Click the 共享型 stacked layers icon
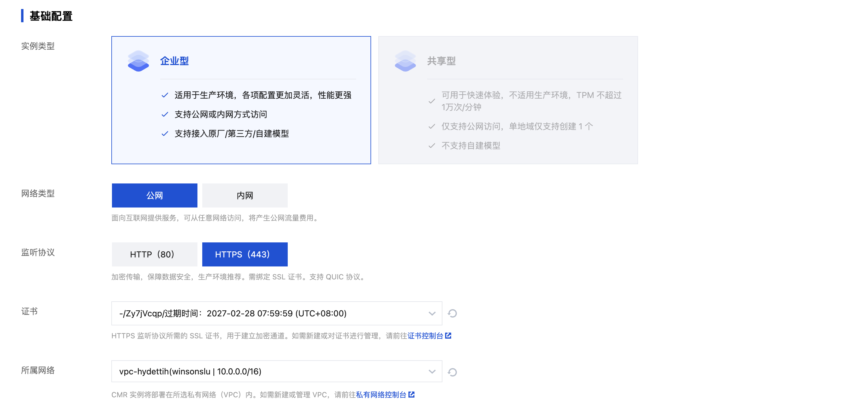 [x=405, y=61]
